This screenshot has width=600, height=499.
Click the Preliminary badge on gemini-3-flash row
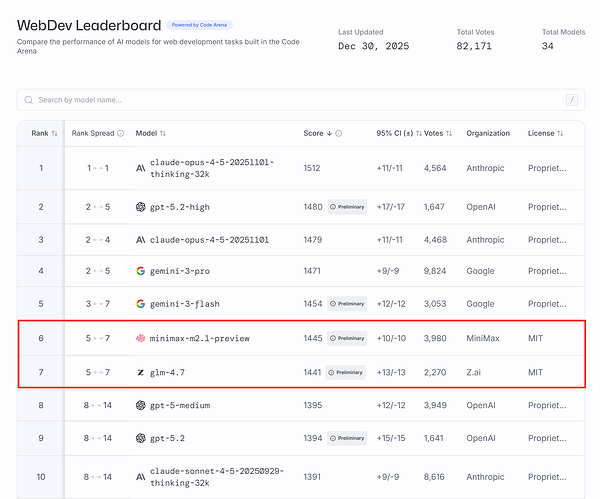347,304
